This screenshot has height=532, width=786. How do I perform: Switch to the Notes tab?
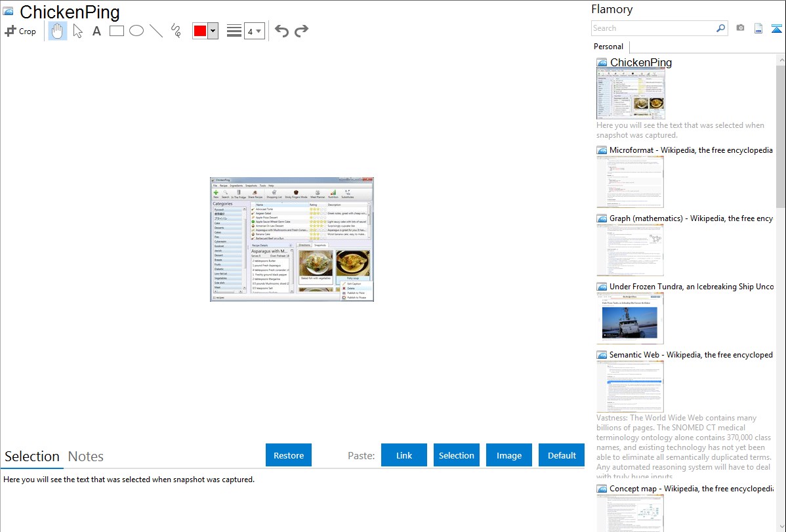click(86, 457)
